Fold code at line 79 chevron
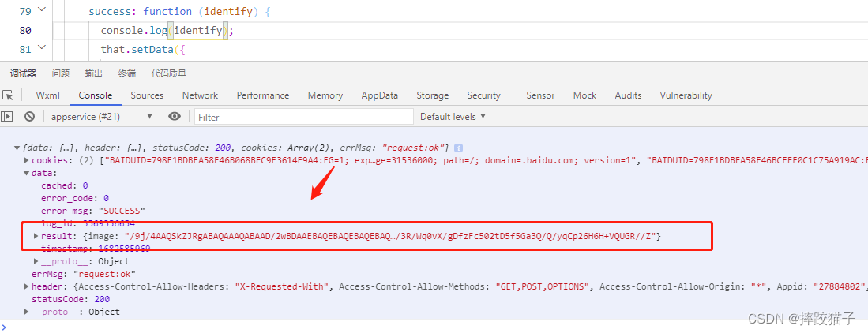 [x=42, y=10]
